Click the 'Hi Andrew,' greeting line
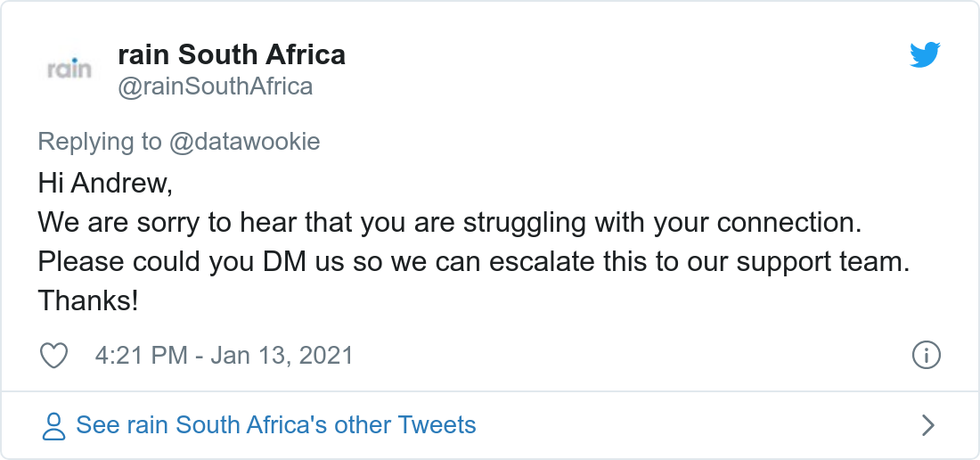This screenshot has width=980, height=460. click(103, 184)
